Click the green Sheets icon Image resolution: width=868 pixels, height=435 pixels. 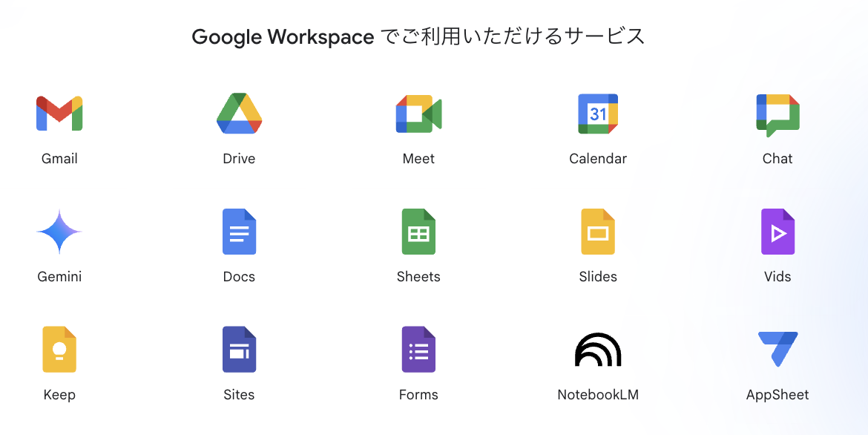click(x=418, y=232)
